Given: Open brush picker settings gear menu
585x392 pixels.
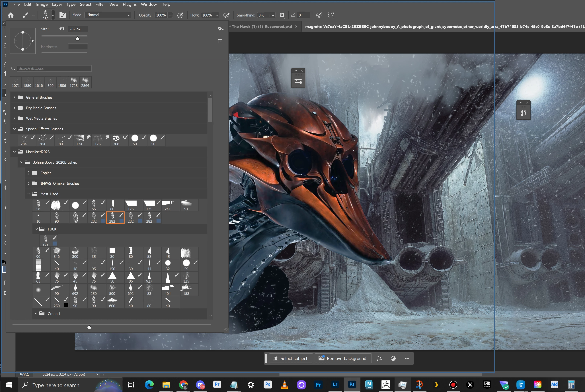Looking at the screenshot, I should [220, 29].
